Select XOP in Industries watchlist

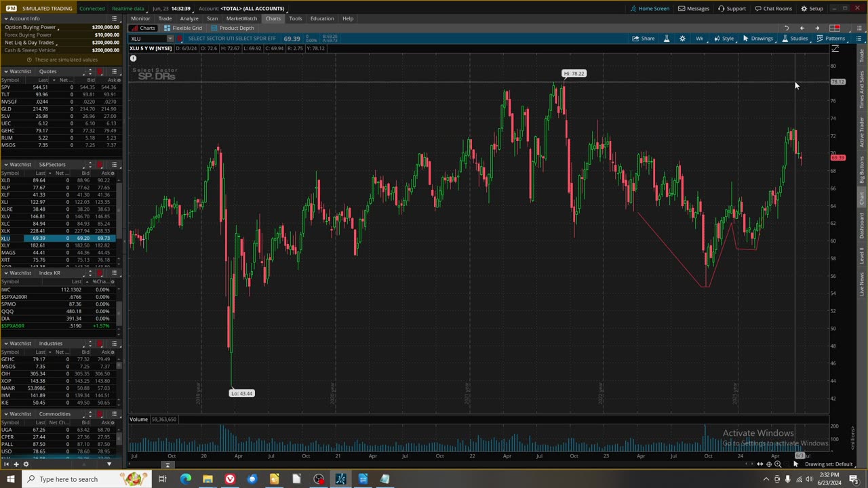coord(59,381)
